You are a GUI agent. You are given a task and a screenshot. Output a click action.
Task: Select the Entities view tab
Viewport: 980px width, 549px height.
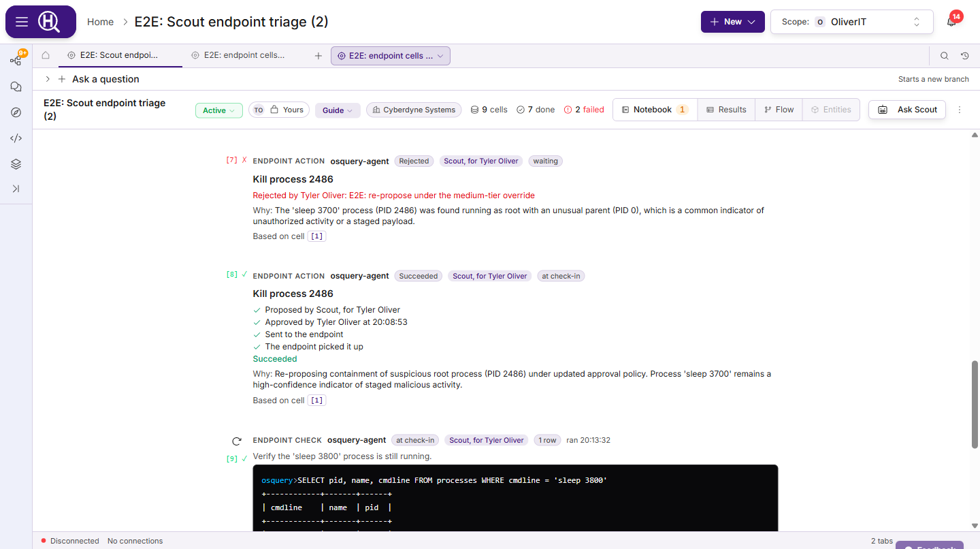[831, 110]
